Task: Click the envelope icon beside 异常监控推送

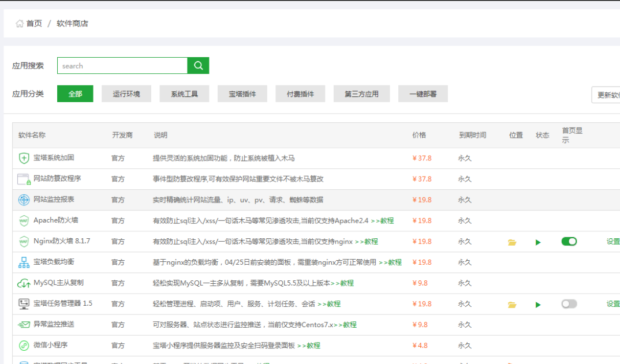Action: [x=24, y=324]
